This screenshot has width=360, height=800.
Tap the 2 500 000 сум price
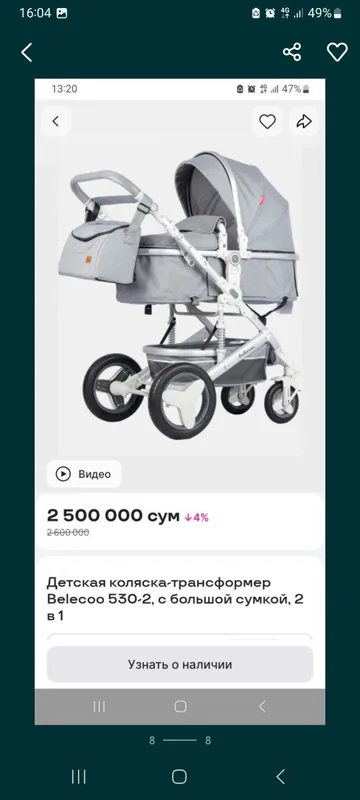click(x=113, y=516)
